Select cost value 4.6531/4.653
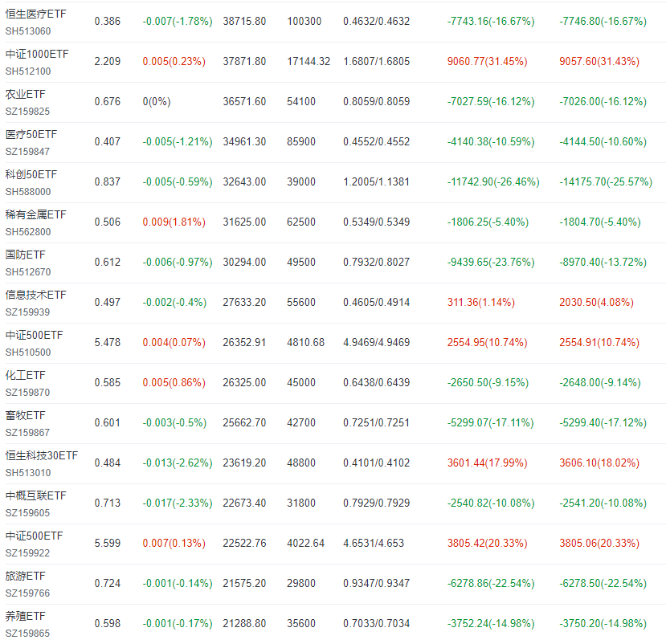 coord(374,543)
